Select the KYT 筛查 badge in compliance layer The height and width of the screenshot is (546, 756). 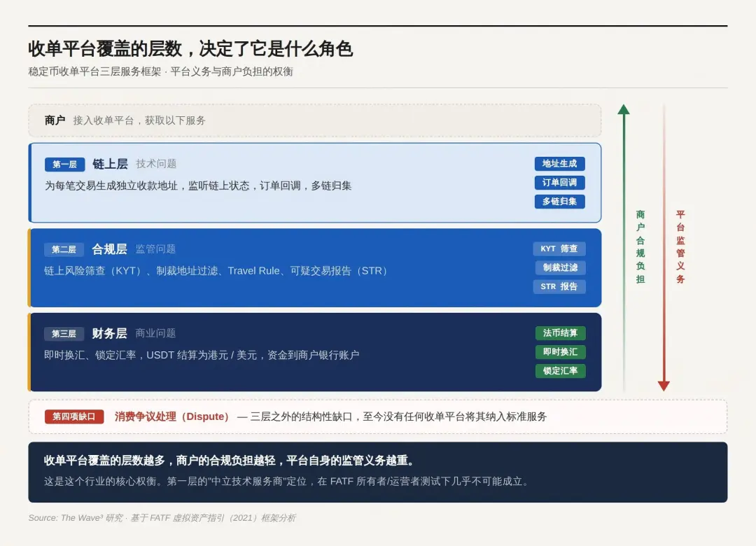[x=559, y=248]
